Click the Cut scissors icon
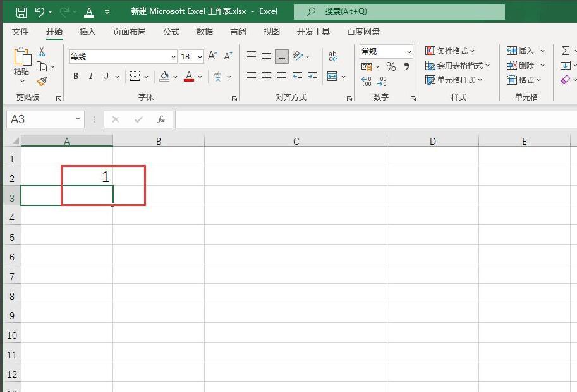Screen dimensions: 577x392 [x=42, y=52]
